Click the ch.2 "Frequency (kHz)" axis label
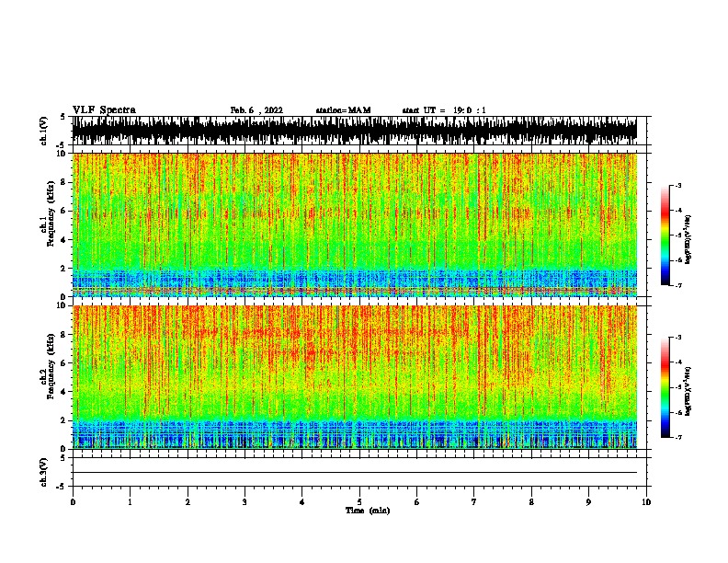The image size is (728, 563). tap(51, 365)
